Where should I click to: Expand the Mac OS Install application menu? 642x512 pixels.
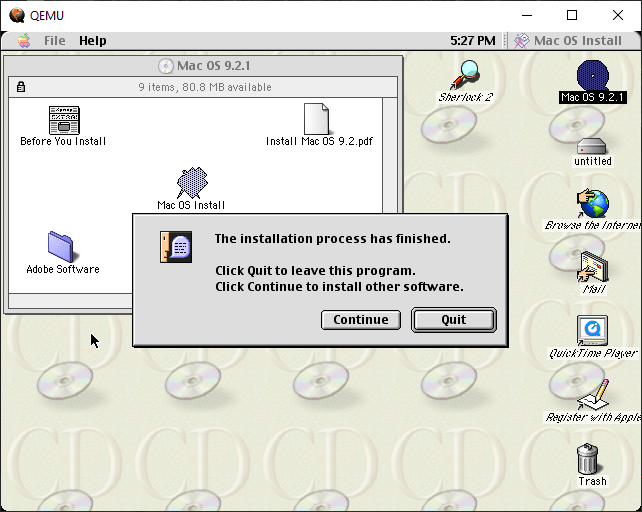[x=568, y=41]
